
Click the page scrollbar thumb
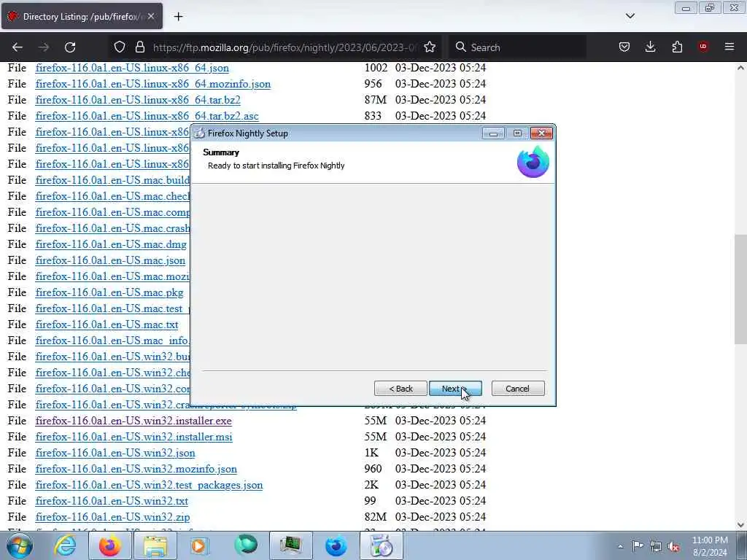point(740,289)
